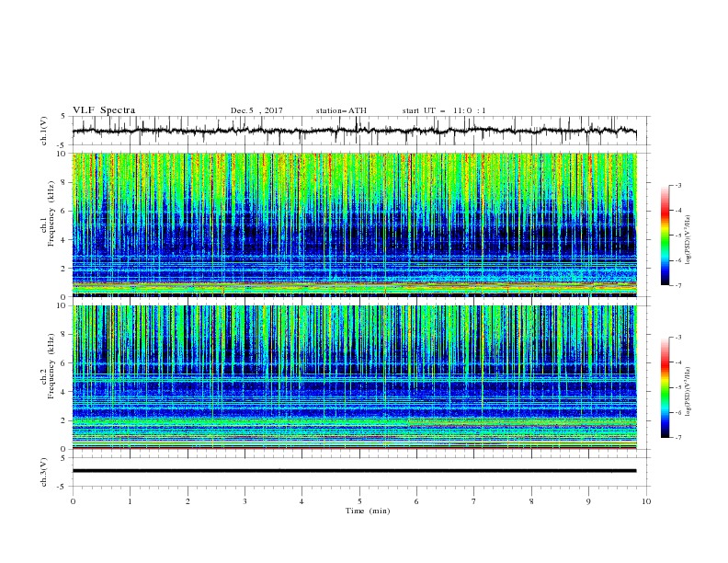This screenshot has width=728, height=563.
Task: Click time axis tick label '0'
Action: pyautogui.click(x=73, y=501)
